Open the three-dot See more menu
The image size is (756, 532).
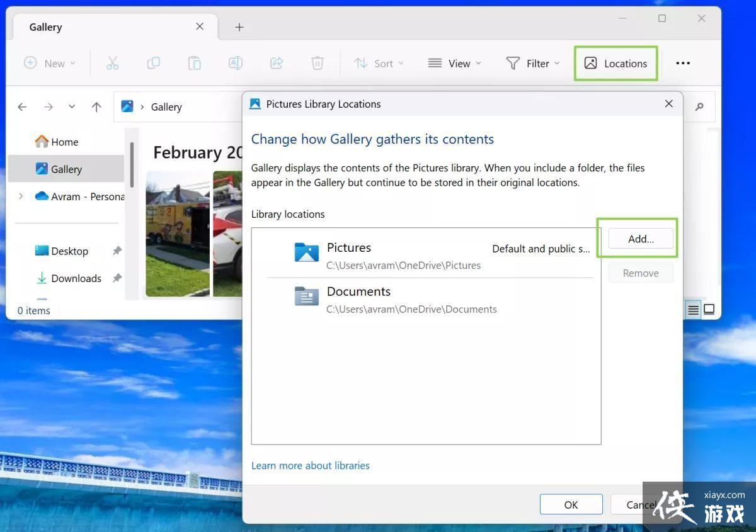click(x=683, y=63)
